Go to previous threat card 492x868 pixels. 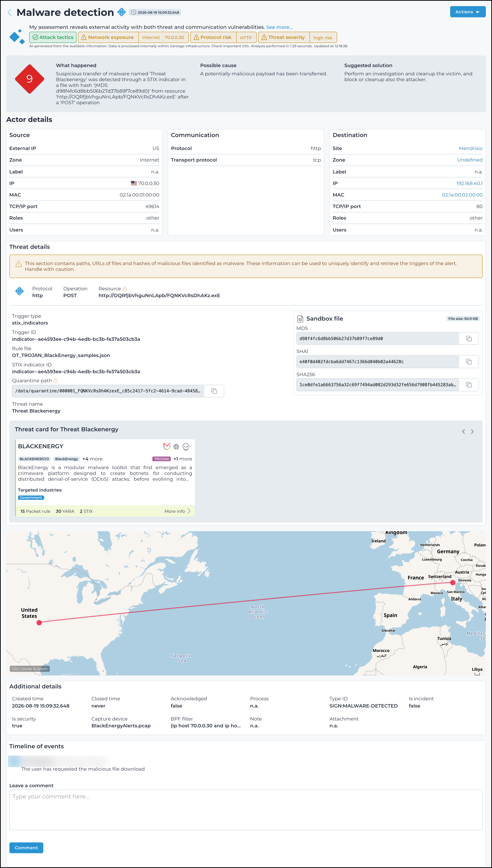[x=463, y=431]
